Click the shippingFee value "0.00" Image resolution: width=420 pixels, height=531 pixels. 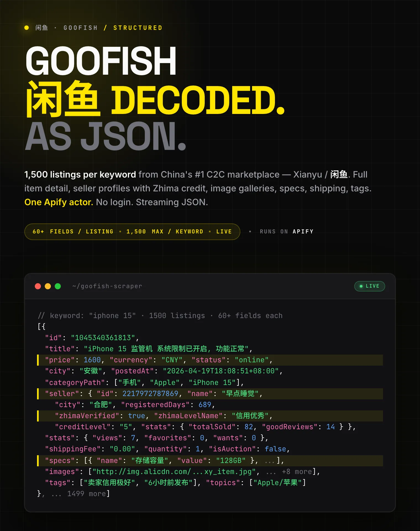click(122, 449)
